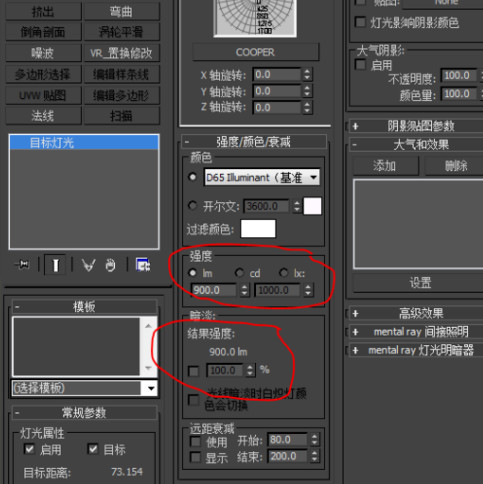
Task: Enable the dimming percentage checkbox
Action: (x=193, y=371)
